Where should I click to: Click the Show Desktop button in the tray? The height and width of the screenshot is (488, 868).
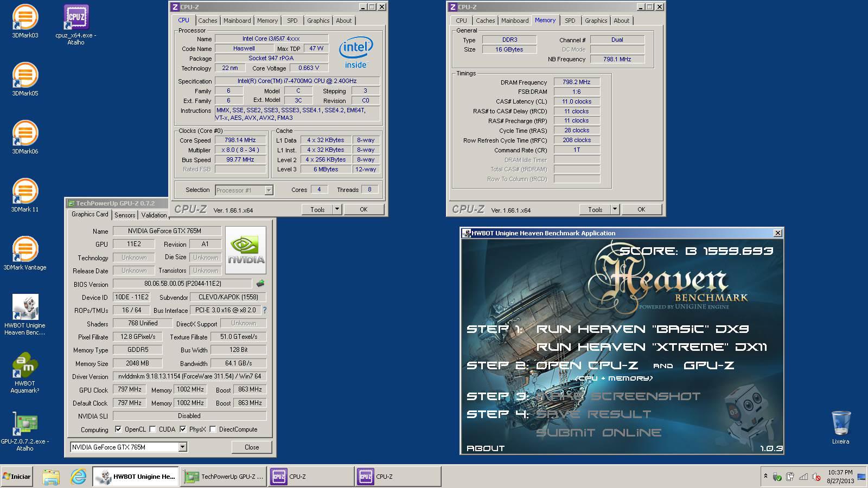pyautogui.click(x=861, y=477)
